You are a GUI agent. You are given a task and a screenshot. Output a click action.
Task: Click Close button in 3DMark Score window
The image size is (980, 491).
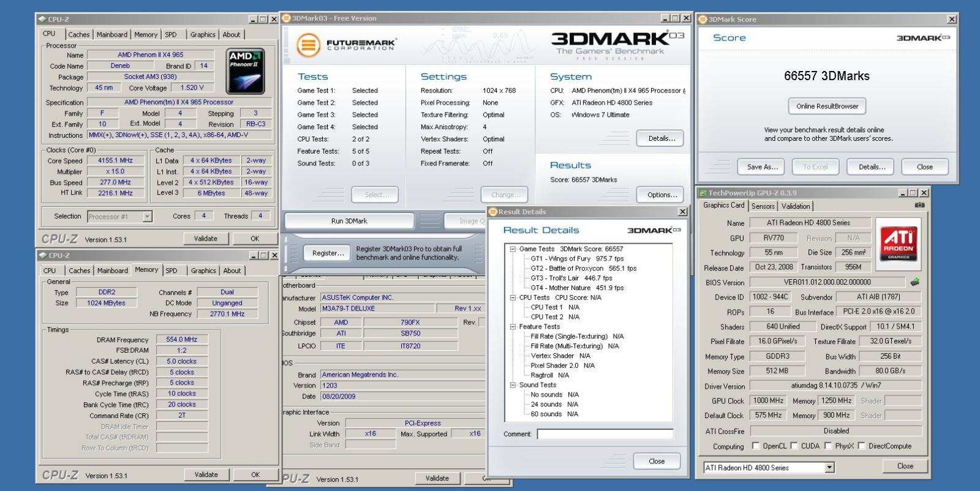click(925, 167)
